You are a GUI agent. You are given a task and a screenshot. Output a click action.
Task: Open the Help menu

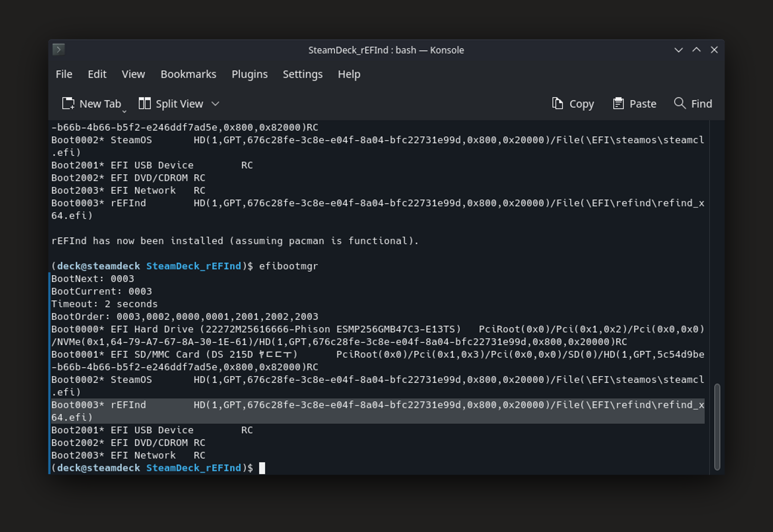349,74
